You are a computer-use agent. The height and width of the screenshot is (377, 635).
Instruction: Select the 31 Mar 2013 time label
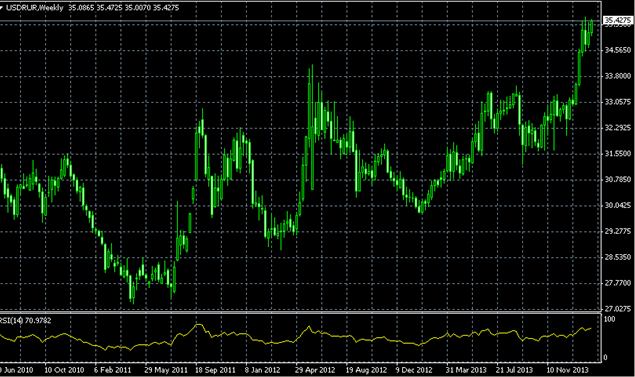(466, 370)
